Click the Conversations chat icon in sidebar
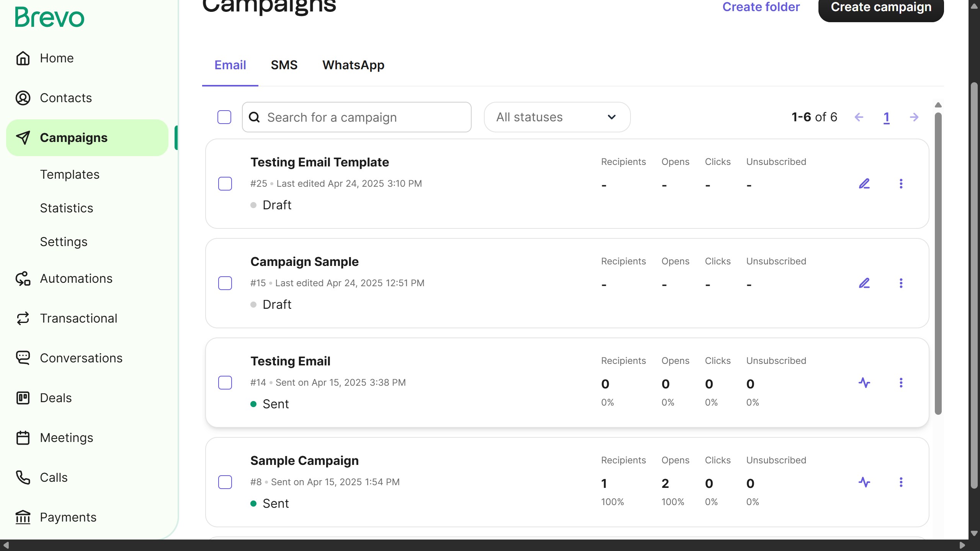 pyautogui.click(x=23, y=358)
